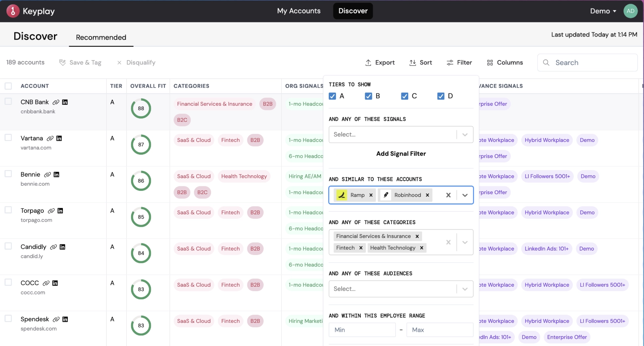Open link icon next to Spendesk

[56, 319]
